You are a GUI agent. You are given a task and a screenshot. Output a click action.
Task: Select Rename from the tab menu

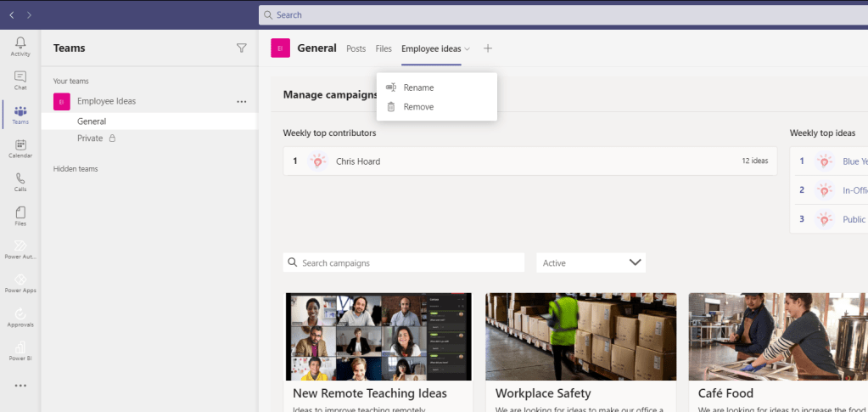pyautogui.click(x=418, y=87)
